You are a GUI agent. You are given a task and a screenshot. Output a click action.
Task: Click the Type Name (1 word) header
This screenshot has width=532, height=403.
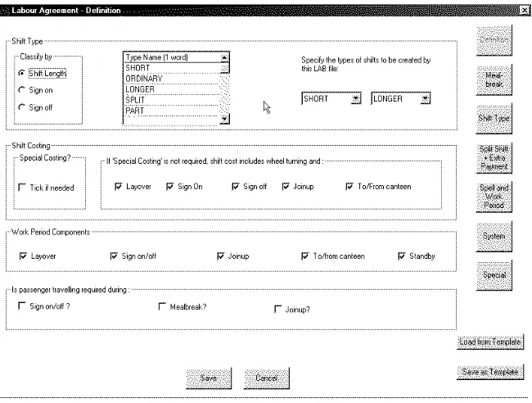coord(172,57)
